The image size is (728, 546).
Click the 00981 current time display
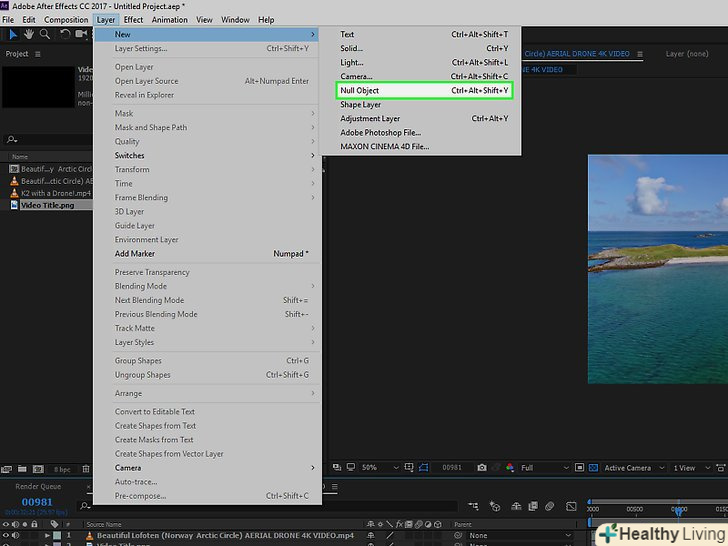click(x=36, y=502)
